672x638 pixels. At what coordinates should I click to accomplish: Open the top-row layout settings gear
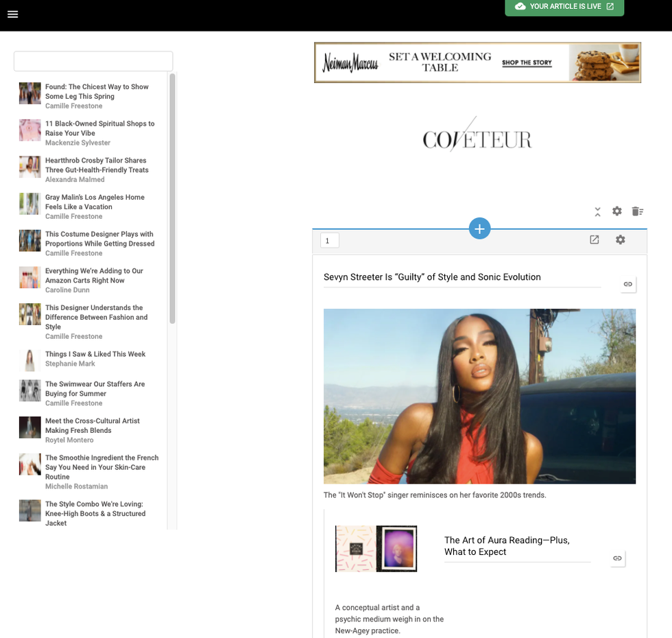click(617, 211)
